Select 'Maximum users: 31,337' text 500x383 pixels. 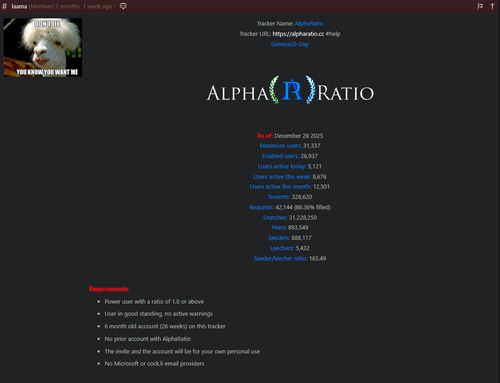(290, 146)
